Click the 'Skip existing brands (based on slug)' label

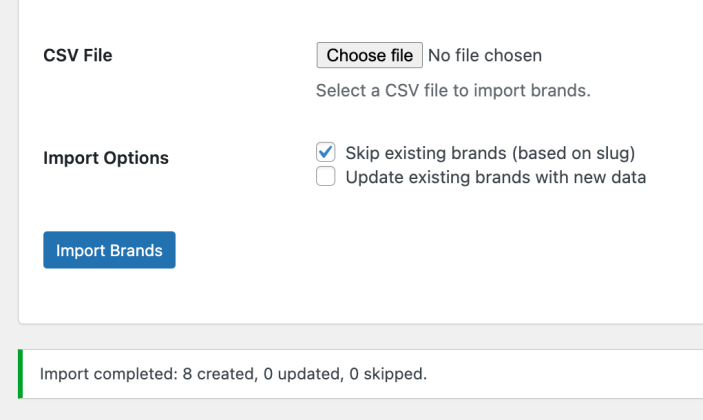pos(490,153)
